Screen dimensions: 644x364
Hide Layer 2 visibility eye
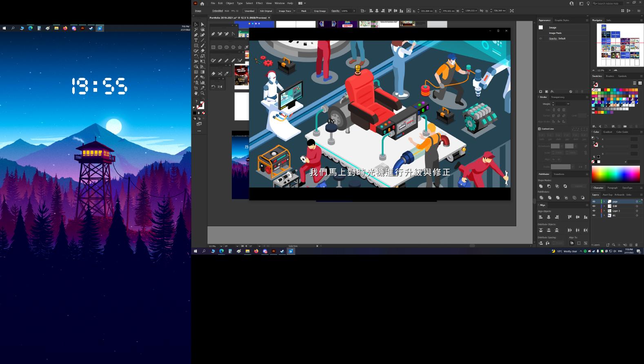point(594,211)
